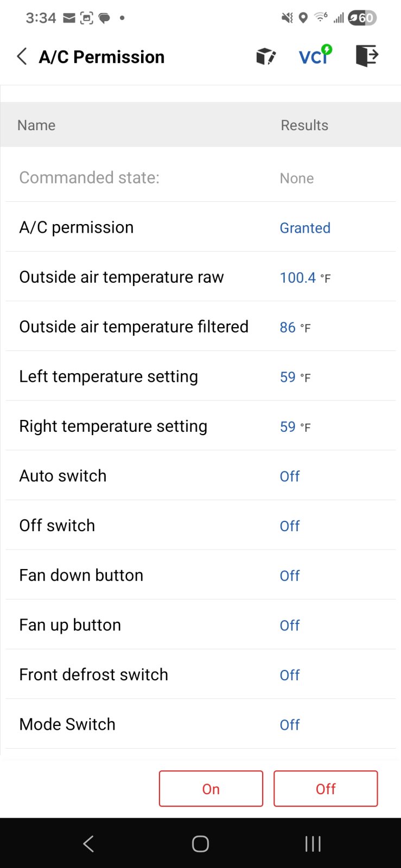Tap the Front defrost switch row

click(x=200, y=674)
